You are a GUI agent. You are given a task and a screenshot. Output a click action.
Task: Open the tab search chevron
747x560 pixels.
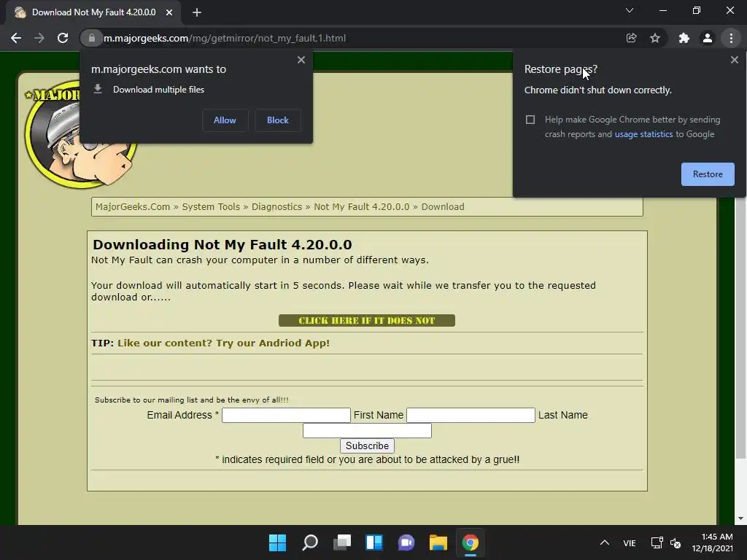pyautogui.click(x=630, y=10)
